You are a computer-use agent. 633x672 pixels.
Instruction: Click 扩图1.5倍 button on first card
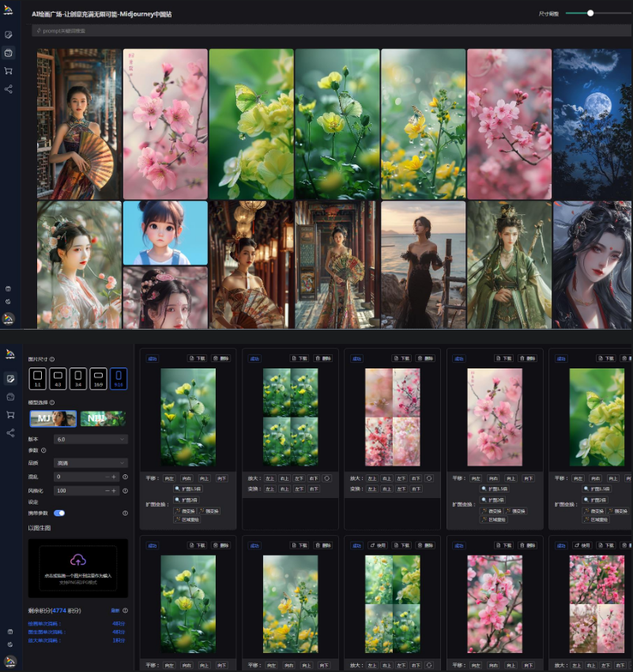click(x=188, y=489)
